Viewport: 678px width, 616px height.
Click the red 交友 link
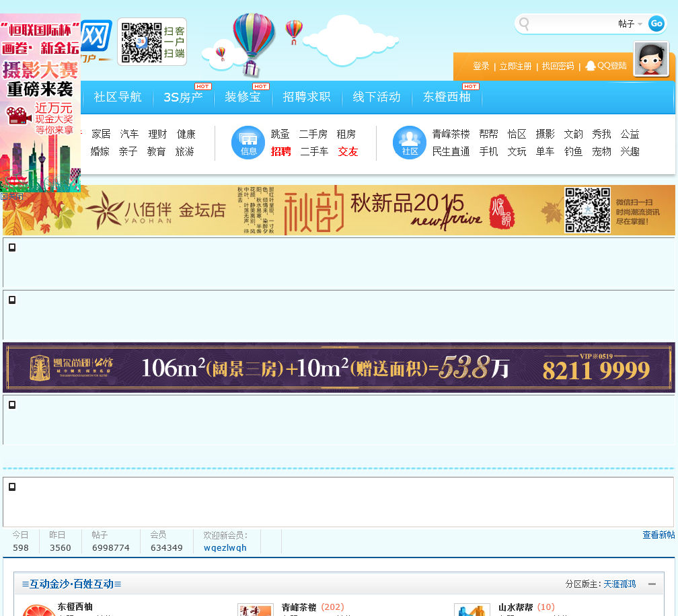348,152
